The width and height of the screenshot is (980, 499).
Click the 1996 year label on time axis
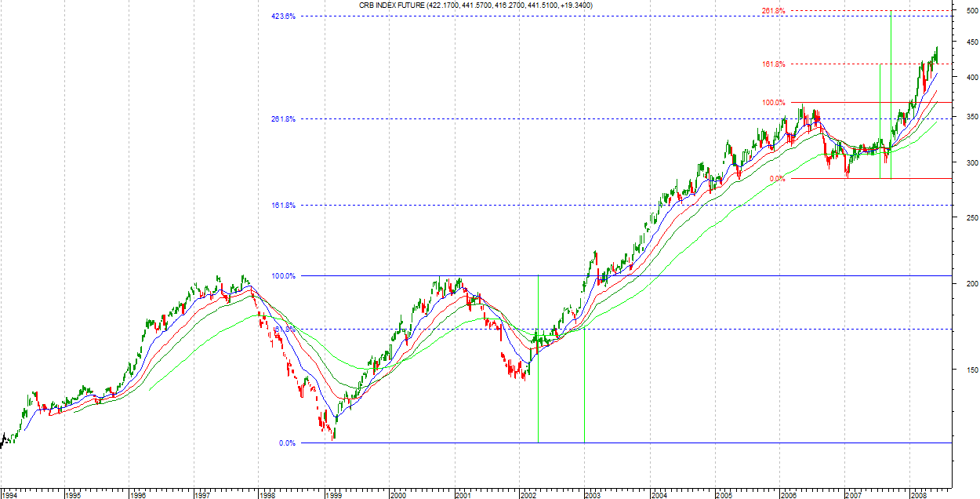tap(138, 495)
